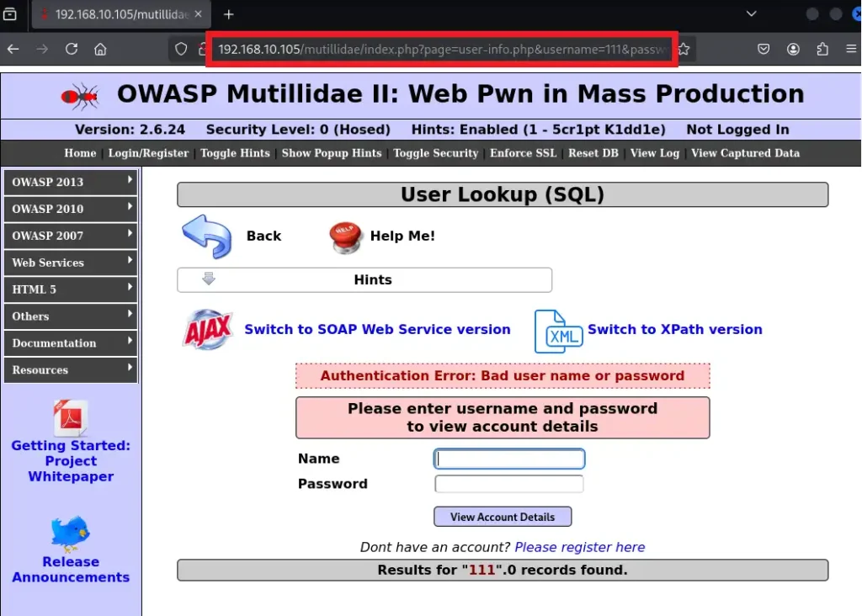Close the 192.168.10.105 tab

click(x=199, y=13)
